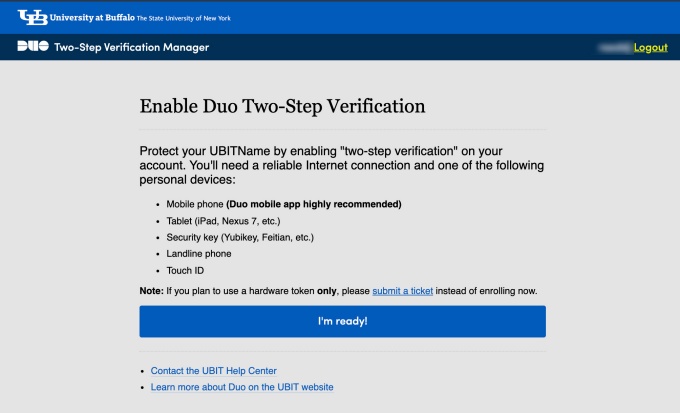Click 'Duo mobile app highly recommended' text
The width and height of the screenshot is (680, 413).
click(314, 204)
